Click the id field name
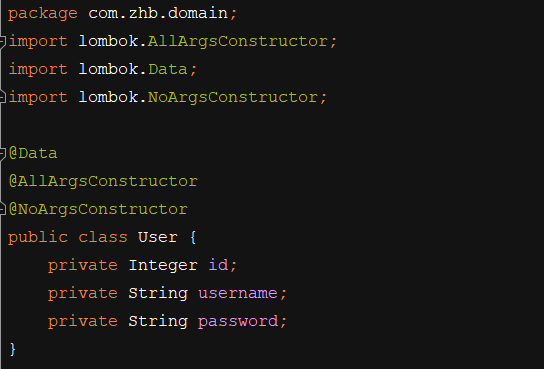This screenshot has width=544, height=369. tap(218, 265)
